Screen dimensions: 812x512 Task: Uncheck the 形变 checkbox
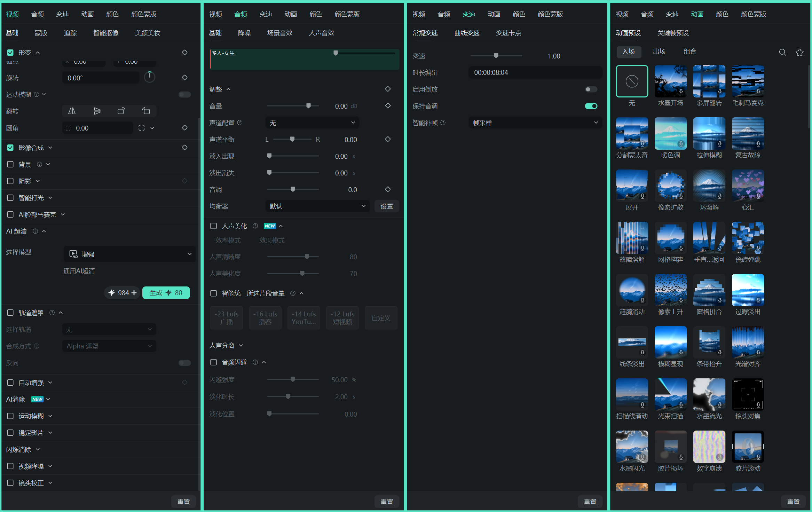tap(10, 53)
